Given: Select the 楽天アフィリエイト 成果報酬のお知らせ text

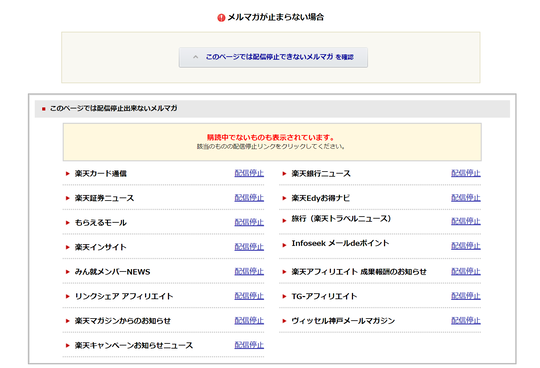Looking at the screenshot, I should point(359,272).
